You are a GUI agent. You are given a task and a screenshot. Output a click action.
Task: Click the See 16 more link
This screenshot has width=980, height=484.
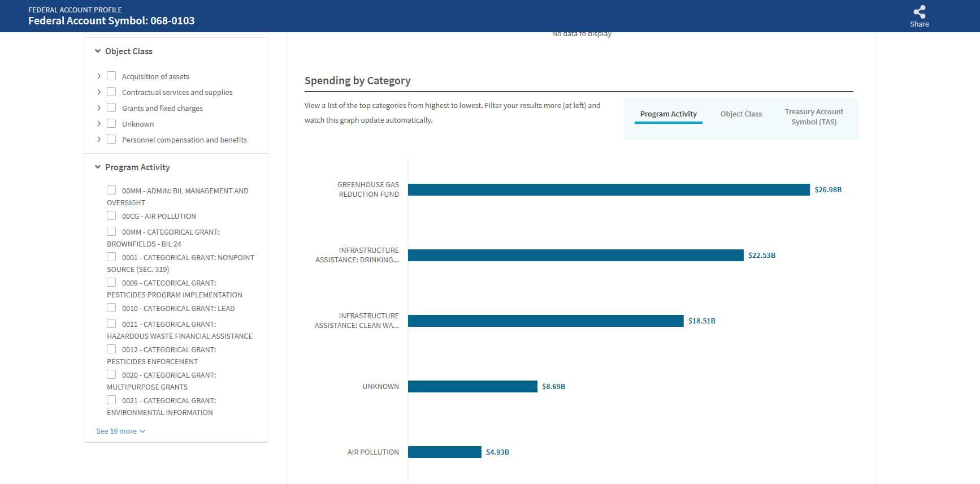[x=120, y=431]
